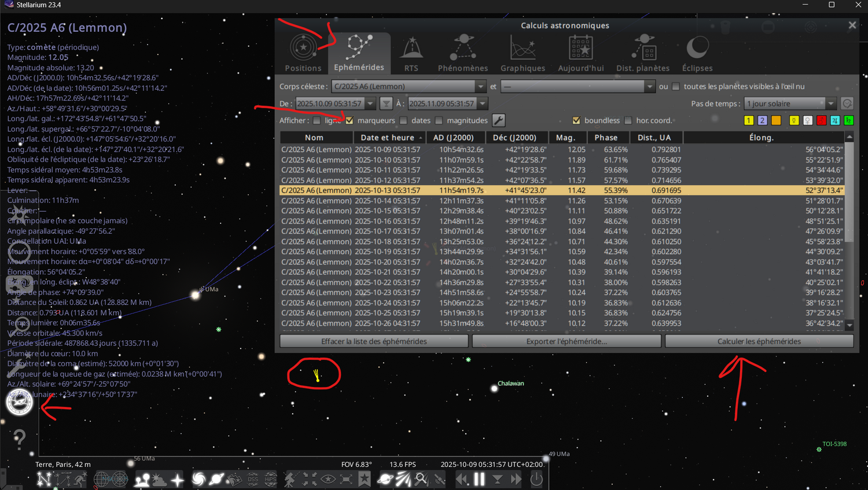This screenshot has height=490, width=868.
Task: Open the help window question mark
Action: pos(19,440)
